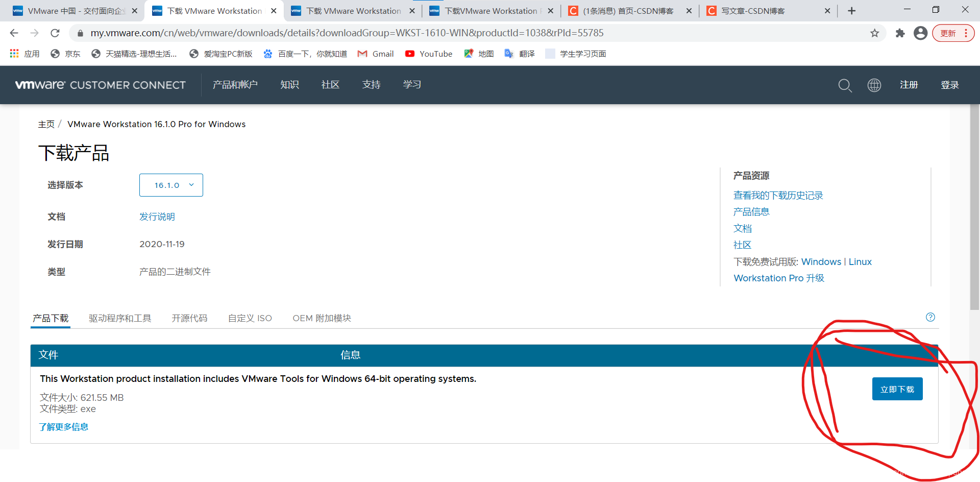This screenshot has height=482, width=980.
Task: Click the search magnifier icon
Action: pos(845,85)
